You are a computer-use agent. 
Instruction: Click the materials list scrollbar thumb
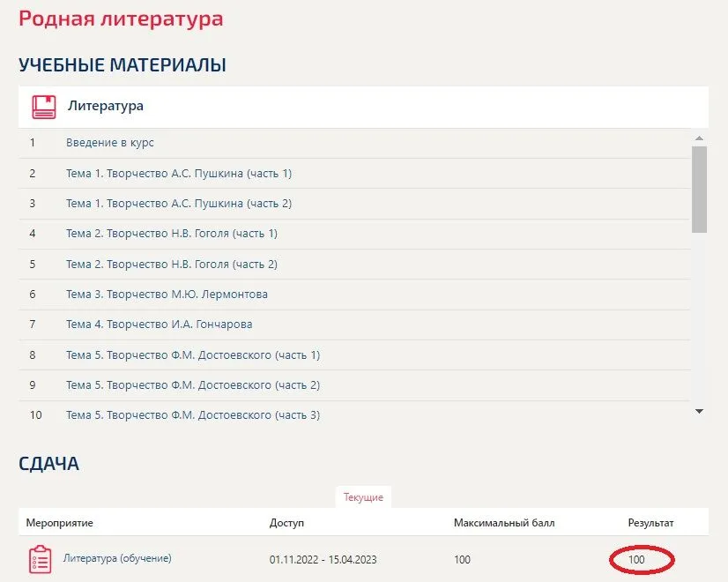[x=699, y=190]
